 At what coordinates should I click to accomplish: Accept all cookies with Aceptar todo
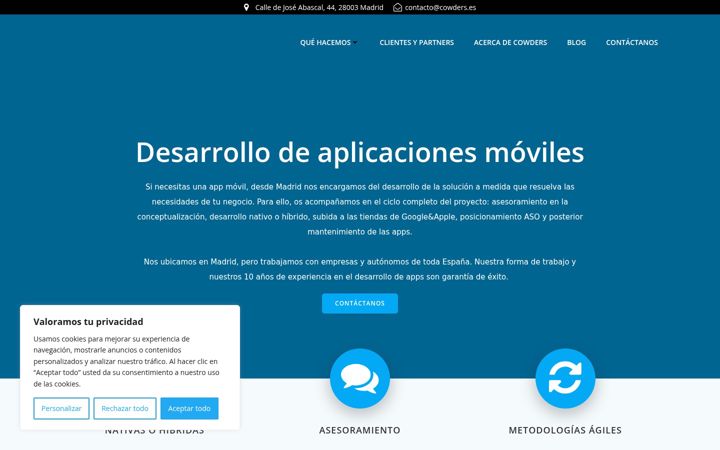coord(189,408)
